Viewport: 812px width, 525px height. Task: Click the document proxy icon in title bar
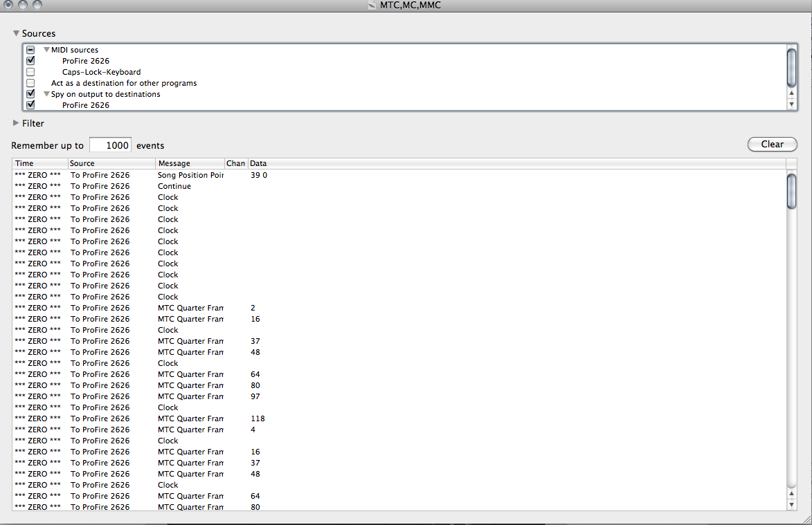(x=371, y=5)
